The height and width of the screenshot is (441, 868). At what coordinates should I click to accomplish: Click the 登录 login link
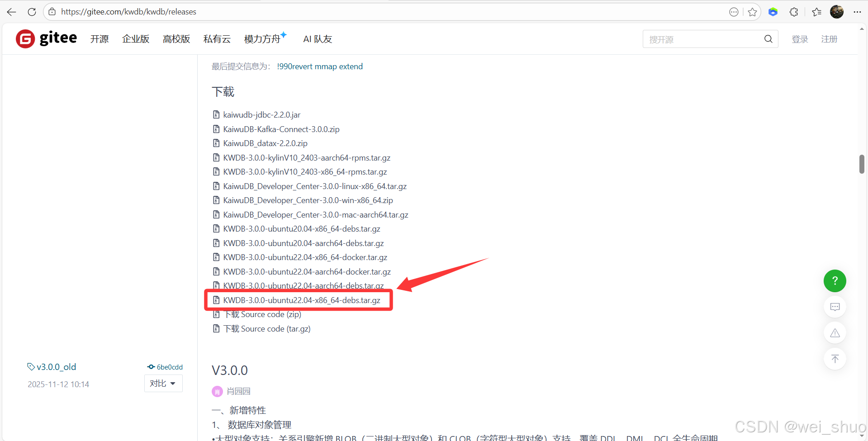pos(800,39)
